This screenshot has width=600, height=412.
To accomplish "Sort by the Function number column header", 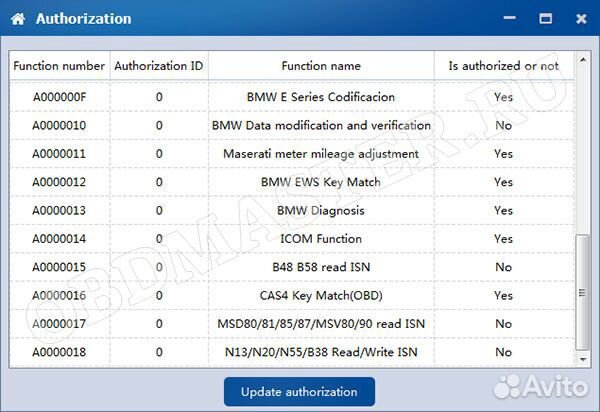I will tap(59, 66).
